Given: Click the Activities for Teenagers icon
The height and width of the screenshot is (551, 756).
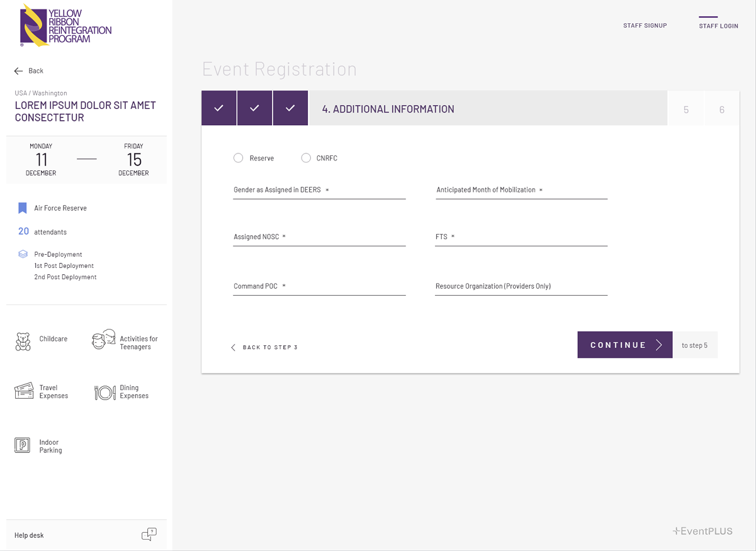Looking at the screenshot, I should [104, 340].
